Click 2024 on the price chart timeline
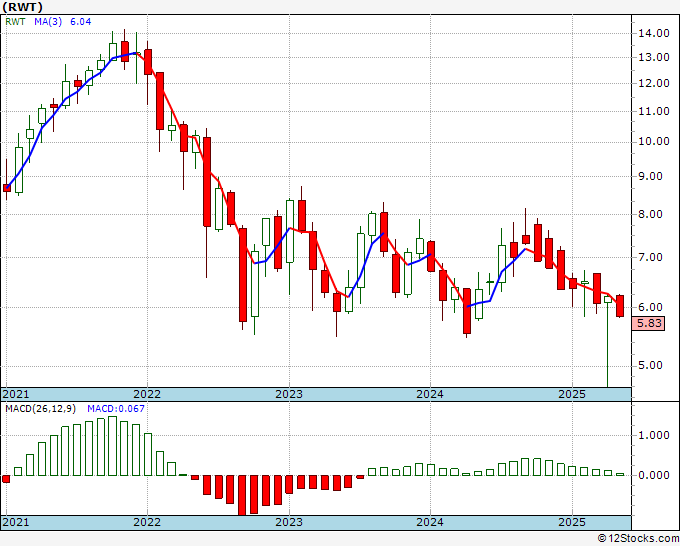This screenshot has width=680, height=546. pos(430,394)
